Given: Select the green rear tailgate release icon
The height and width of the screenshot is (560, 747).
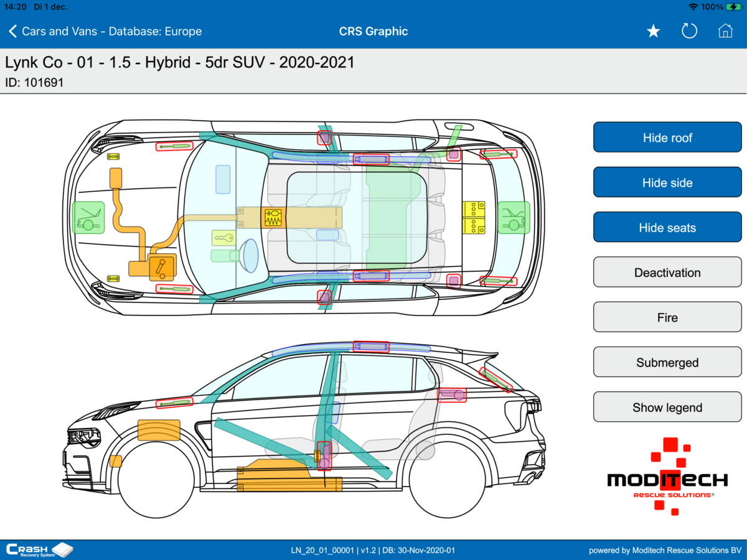Looking at the screenshot, I should (514, 217).
